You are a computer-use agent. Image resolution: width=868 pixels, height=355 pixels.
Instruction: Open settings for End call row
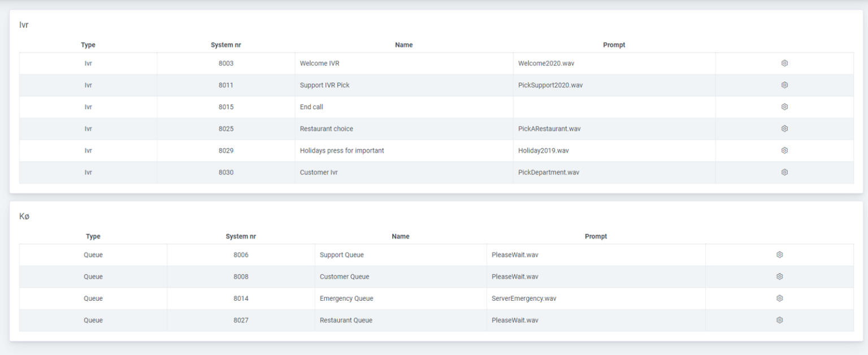pyautogui.click(x=784, y=107)
